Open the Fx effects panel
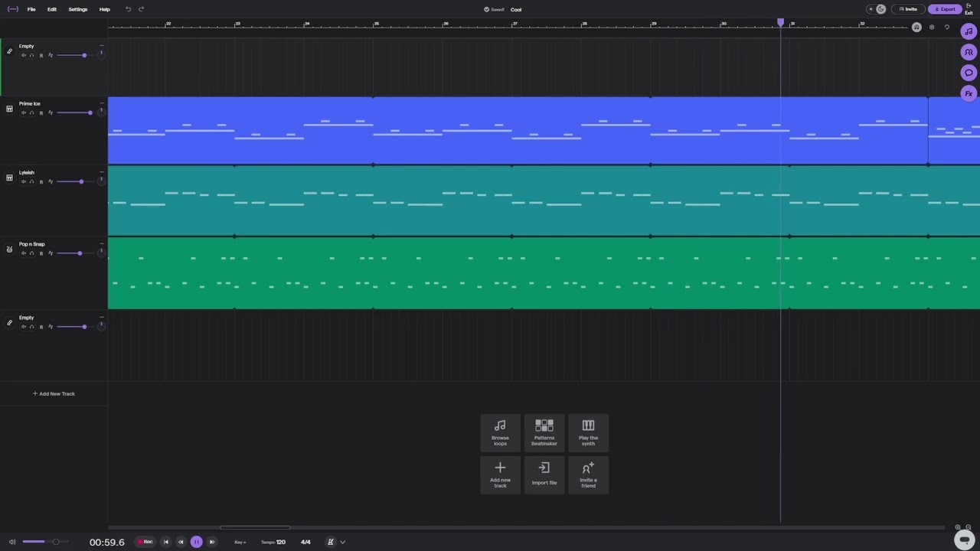Image resolution: width=980 pixels, height=551 pixels. tap(969, 93)
